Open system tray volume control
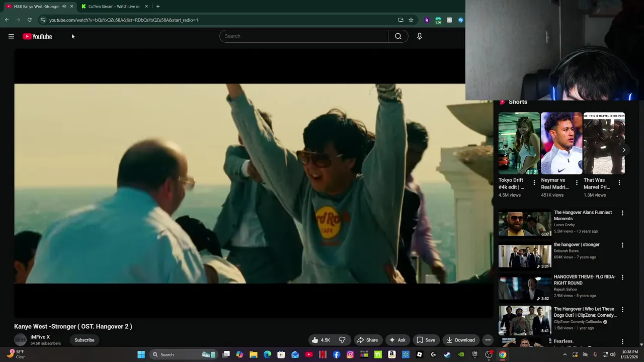 [x=612, y=354]
